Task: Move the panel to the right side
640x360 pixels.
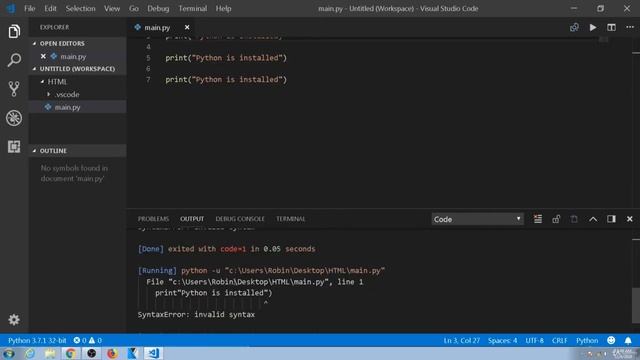Action: 611,219
